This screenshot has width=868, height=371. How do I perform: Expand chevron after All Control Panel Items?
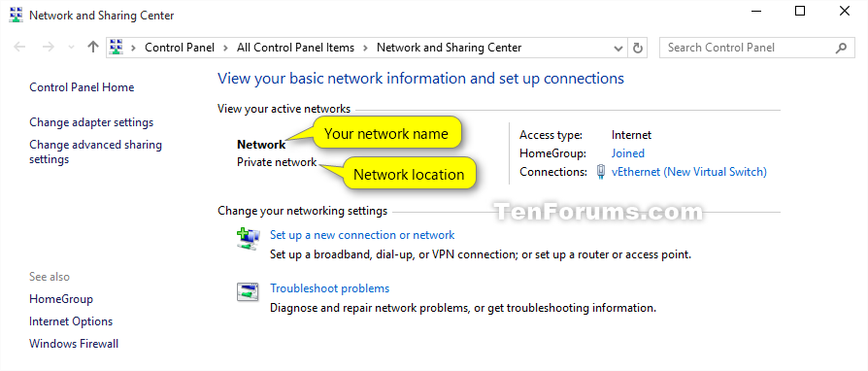click(365, 48)
